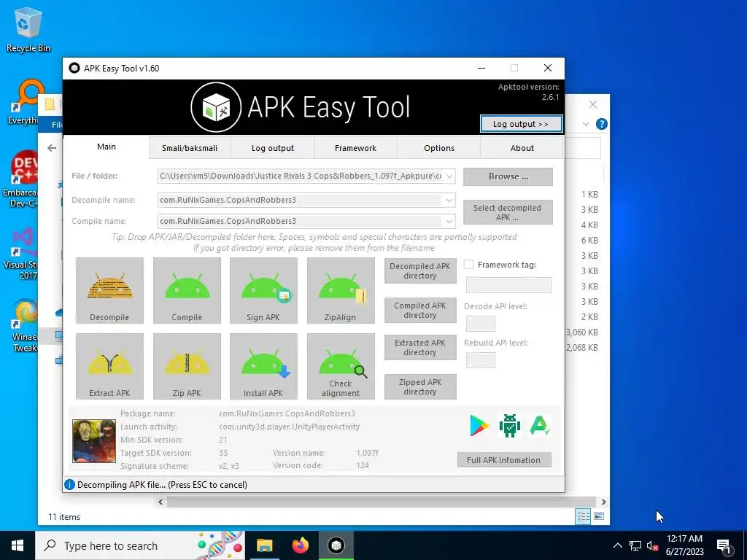Open the Google Play store icon
Viewport: 747px width, 560px height.
coord(479,425)
